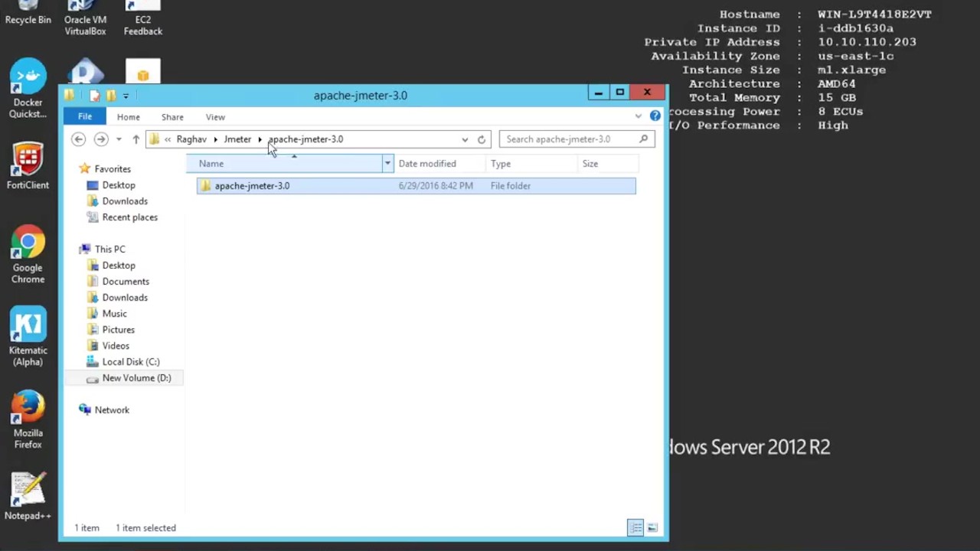Switch to details view in status bar
The image size is (980, 551).
pyautogui.click(x=635, y=528)
